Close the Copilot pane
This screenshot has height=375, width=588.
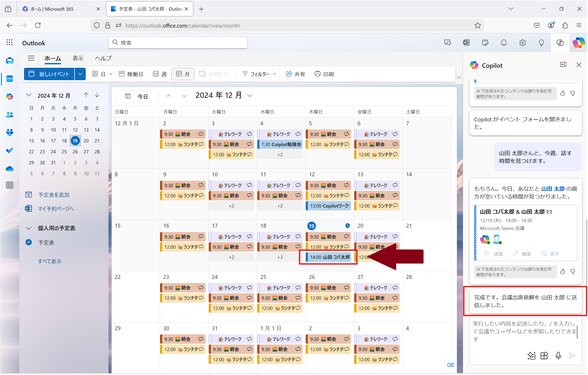tap(579, 65)
